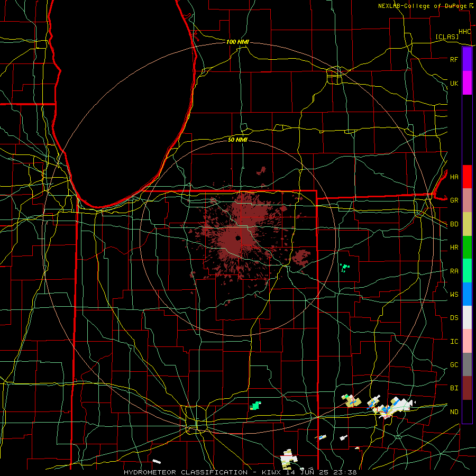Click the "14 JUN 25" date text
The height and width of the screenshot is (476, 476).
(307, 472)
